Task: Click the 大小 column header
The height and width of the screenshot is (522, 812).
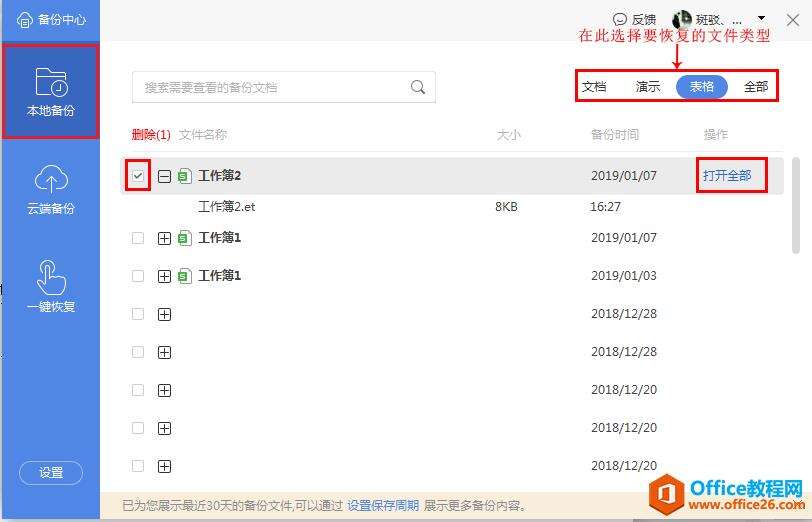Action: click(x=509, y=135)
